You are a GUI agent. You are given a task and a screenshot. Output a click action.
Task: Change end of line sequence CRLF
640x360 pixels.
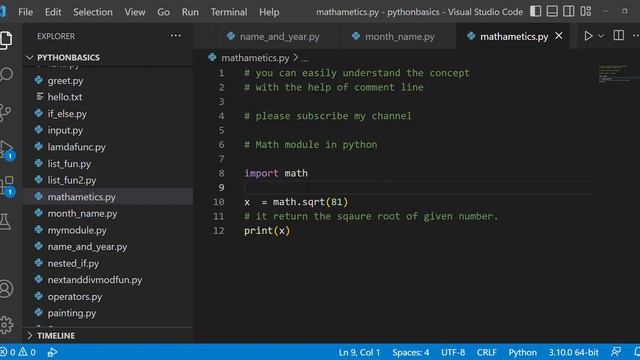(x=487, y=352)
